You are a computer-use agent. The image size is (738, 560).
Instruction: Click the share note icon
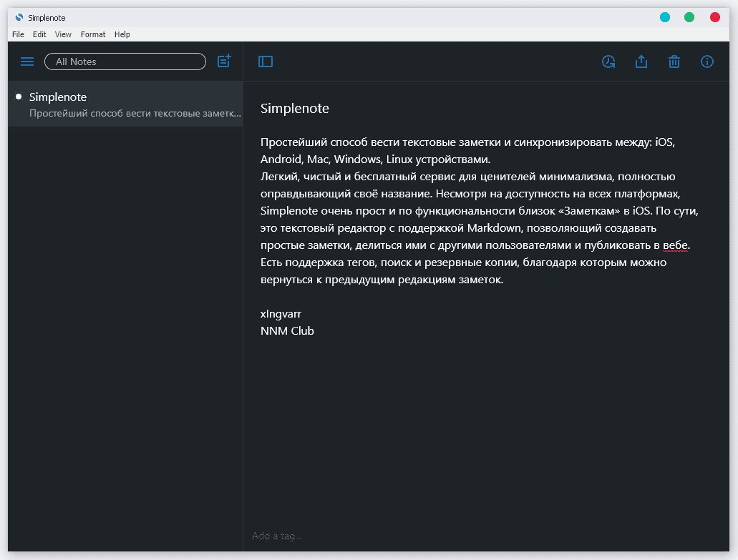pos(641,62)
